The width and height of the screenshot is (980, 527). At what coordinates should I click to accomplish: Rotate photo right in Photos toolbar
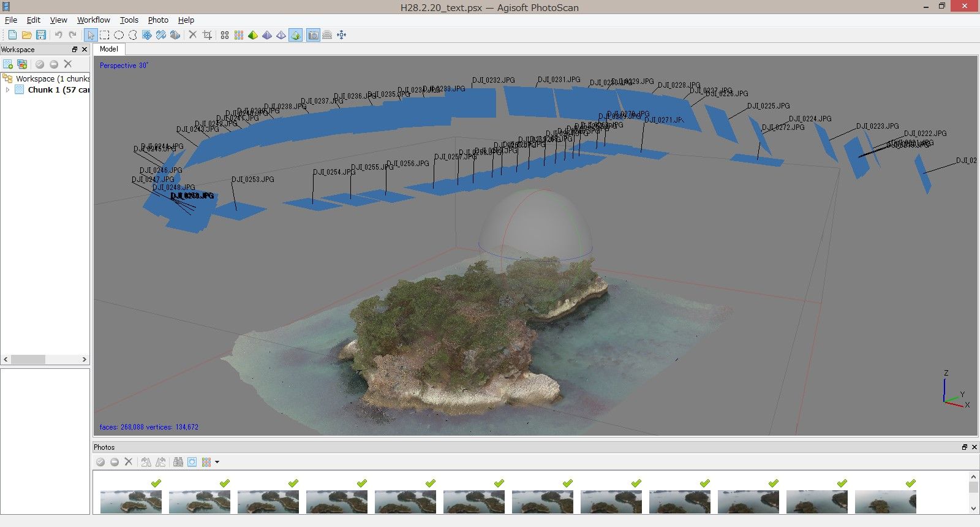pyautogui.click(x=160, y=462)
